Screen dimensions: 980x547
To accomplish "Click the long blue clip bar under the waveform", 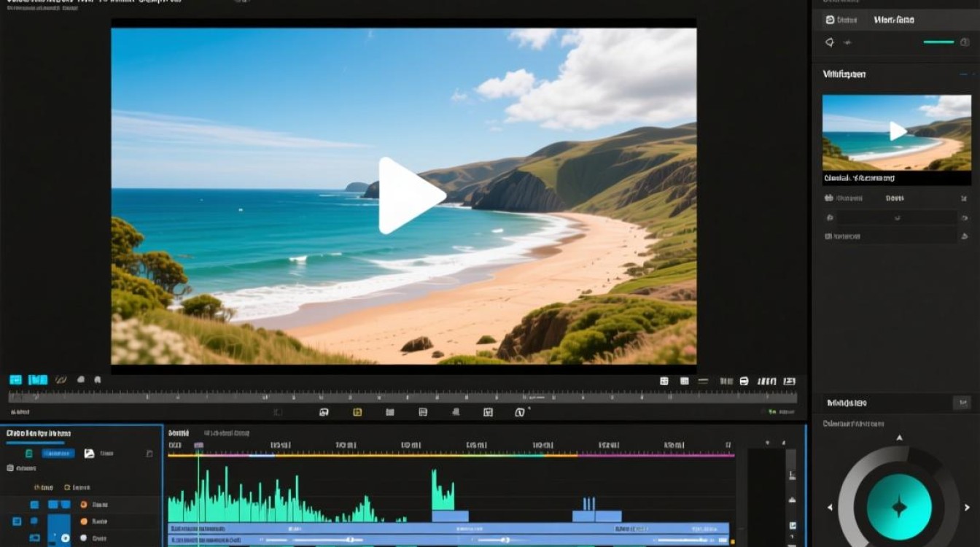I will pyautogui.click(x=448, y=528).
